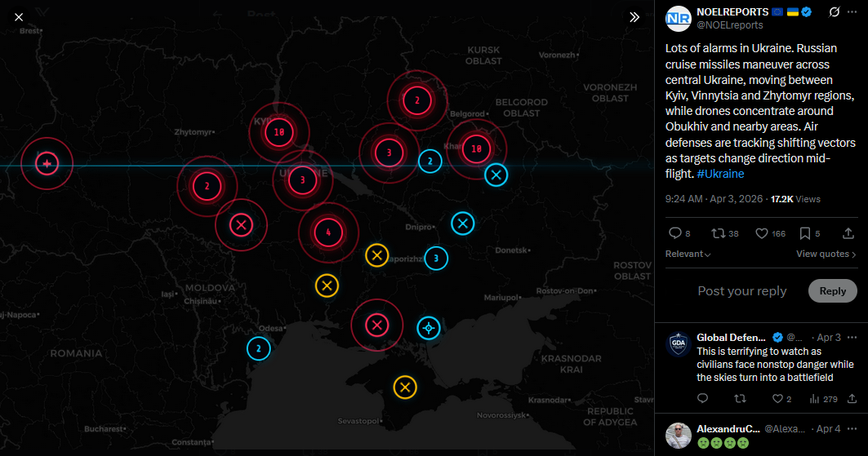Viewport: 868px width, 456px height.
Task: Open the AlexandruC... author name
Action: pyautogui.click(x=728, y=429)
